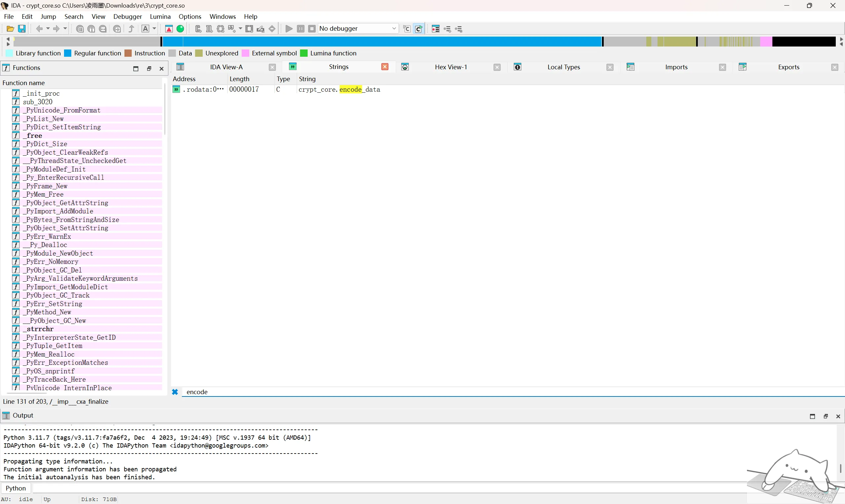Go back with the left arrow icon

(x=39, y=29)
